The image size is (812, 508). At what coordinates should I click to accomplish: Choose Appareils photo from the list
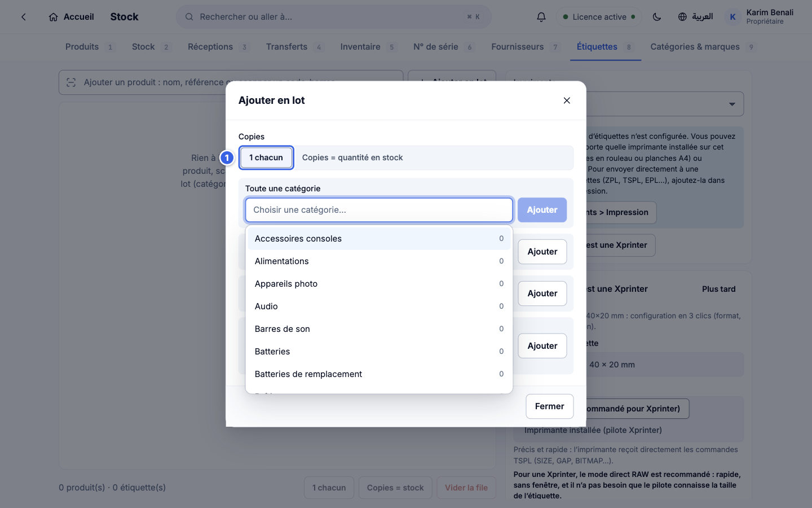pyautogui.click(x=379, y=284)
